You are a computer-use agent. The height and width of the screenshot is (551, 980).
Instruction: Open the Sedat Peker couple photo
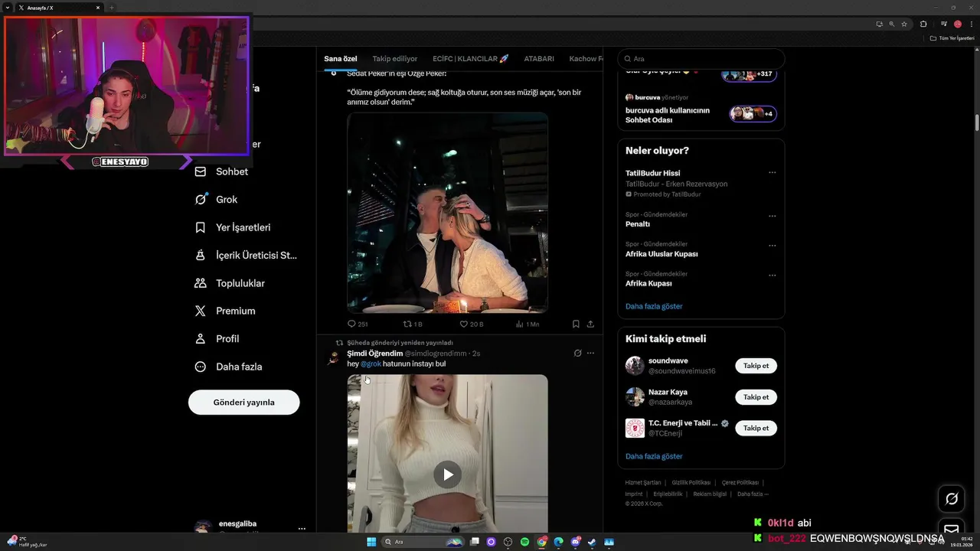[x=447, y=213]
